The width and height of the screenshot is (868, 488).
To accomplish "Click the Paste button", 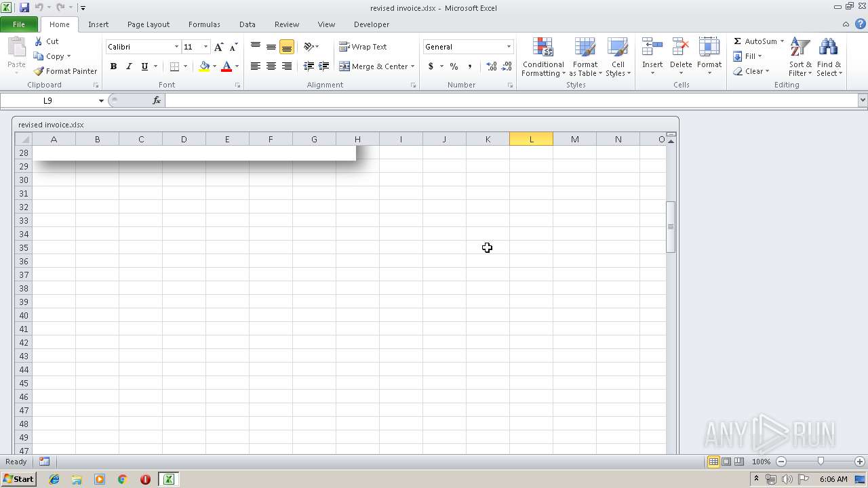I will 16,54.
